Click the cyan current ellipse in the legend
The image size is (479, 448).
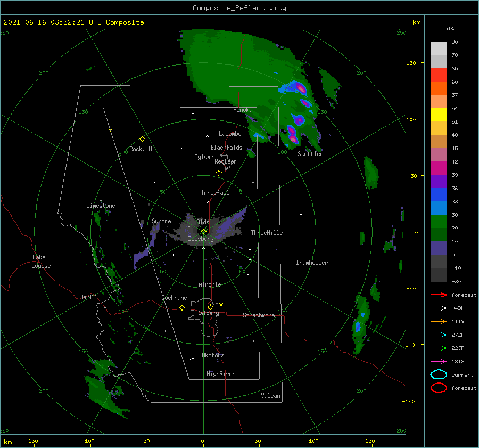tap(439, 374)
